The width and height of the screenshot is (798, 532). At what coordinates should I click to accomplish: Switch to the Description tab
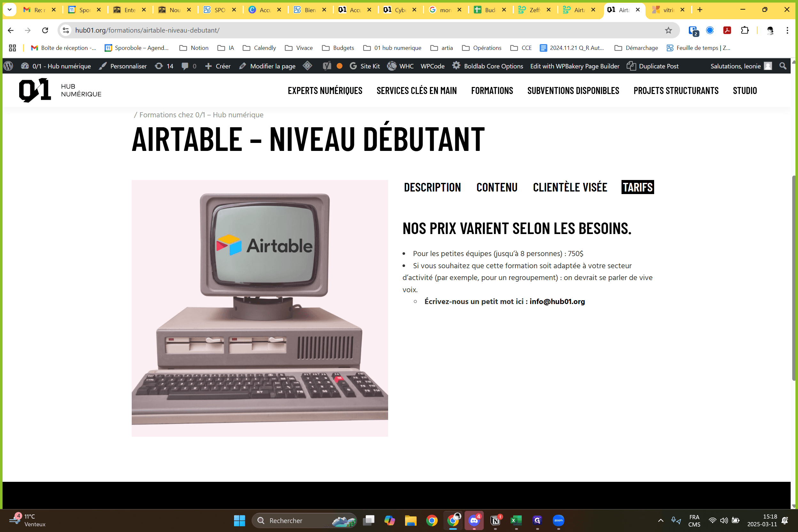432,187
